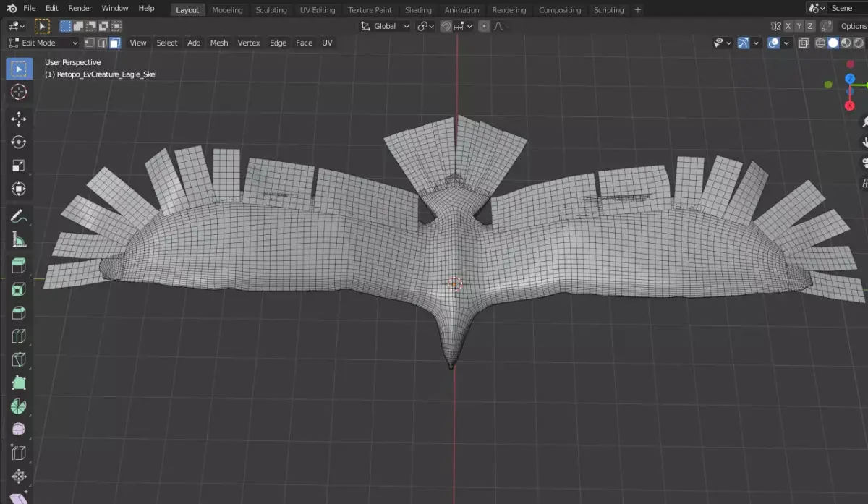Expand gizmo settings dropdown arrow

click(x=756, y=43)
